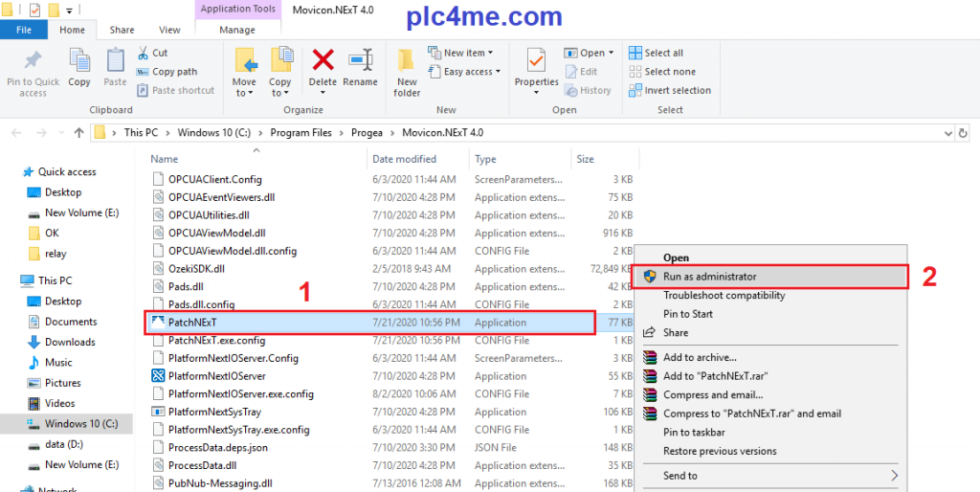Image resolution: width=980 pixels, height=492 pixels.
Task: Click the Paste icon in Clipboard group
Action: tap(115, 63)
